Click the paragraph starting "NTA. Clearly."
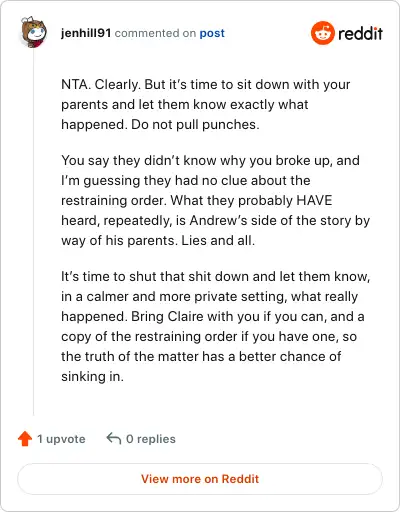Screen dimensions: 400x512 tap(205, 104)
